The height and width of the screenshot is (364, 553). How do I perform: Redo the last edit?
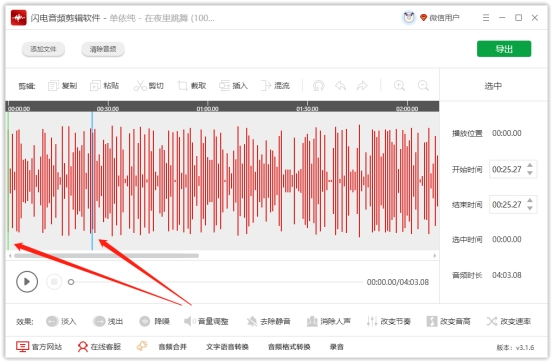362,85
